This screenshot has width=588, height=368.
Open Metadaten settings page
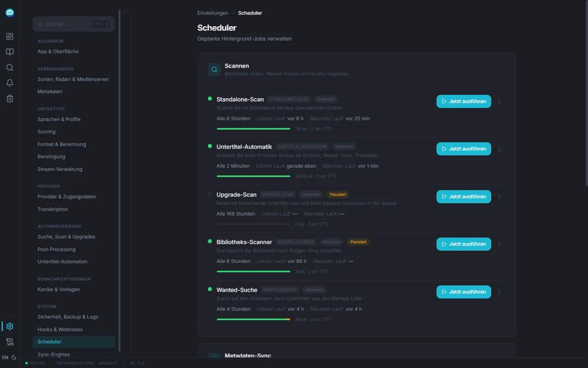[x=74, y=92]
